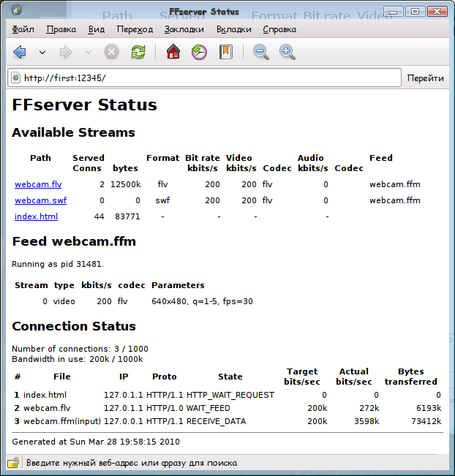Image resolution: width=455 pixels, height=476 pixels.
Task: Open the back history dropdown arrow
Action: tap(42, 53)
